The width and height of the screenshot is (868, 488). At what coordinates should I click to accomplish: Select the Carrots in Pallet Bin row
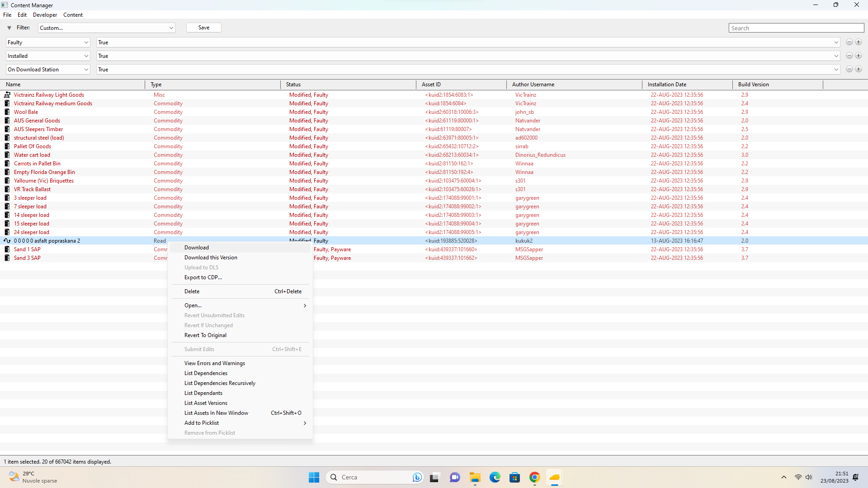point(434,164)
